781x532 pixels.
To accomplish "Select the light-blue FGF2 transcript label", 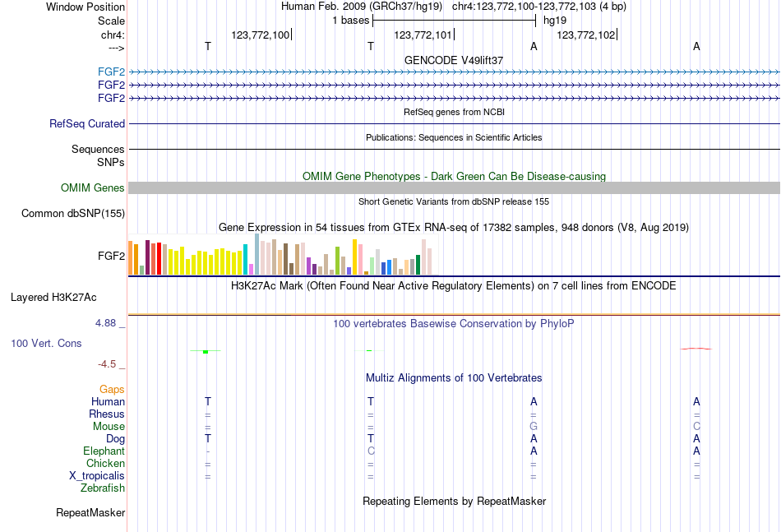I will coord(111,72).
